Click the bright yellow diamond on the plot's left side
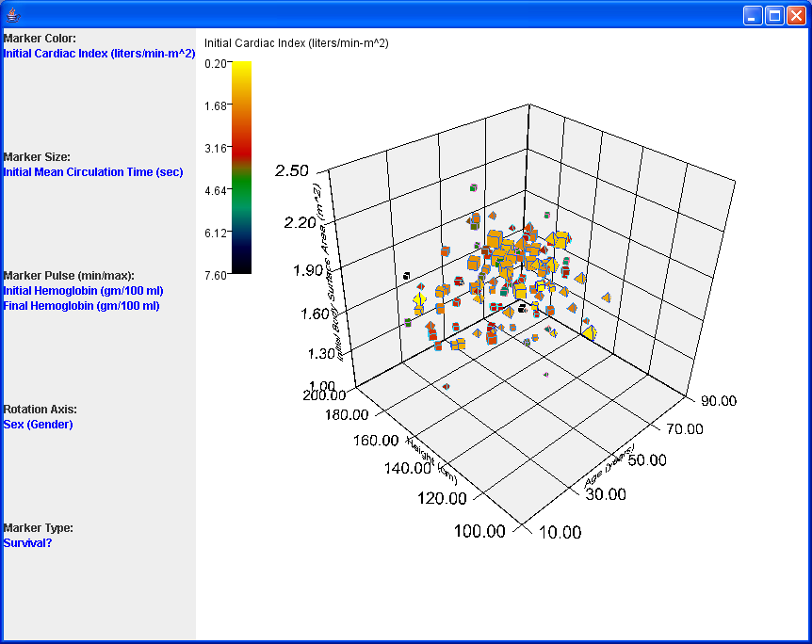The width and height of the screenshot is (812, 644). (x=419, y=299)
